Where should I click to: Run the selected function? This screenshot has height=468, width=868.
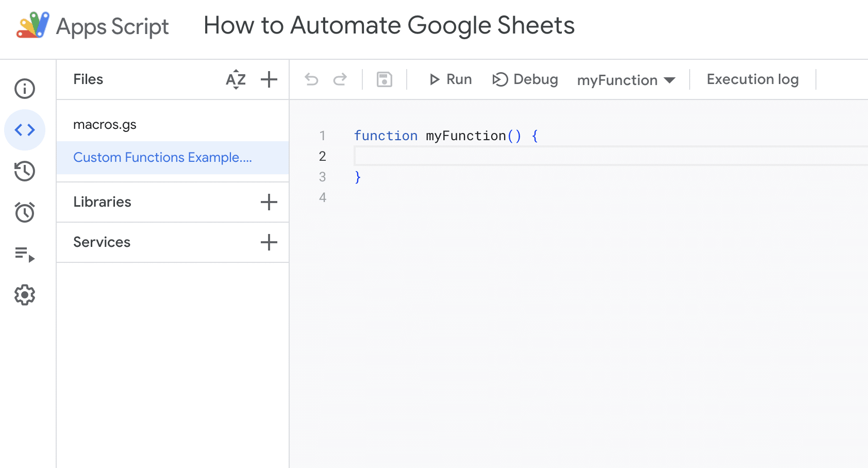tap(450, 79)
